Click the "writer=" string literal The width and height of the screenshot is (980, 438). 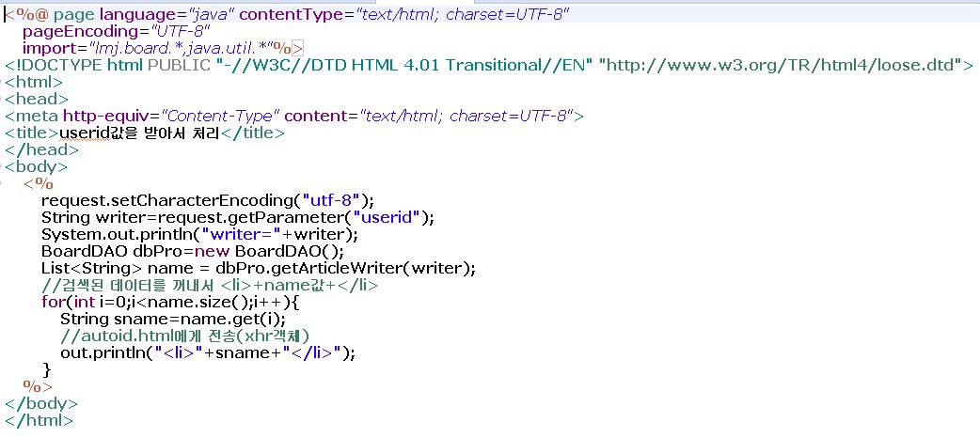[242, 234]
